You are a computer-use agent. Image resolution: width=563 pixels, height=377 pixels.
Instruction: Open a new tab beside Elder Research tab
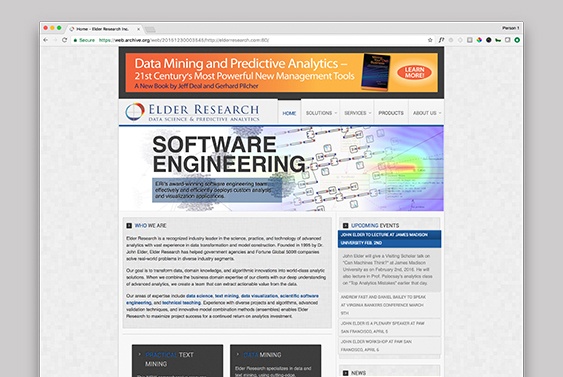150,29
